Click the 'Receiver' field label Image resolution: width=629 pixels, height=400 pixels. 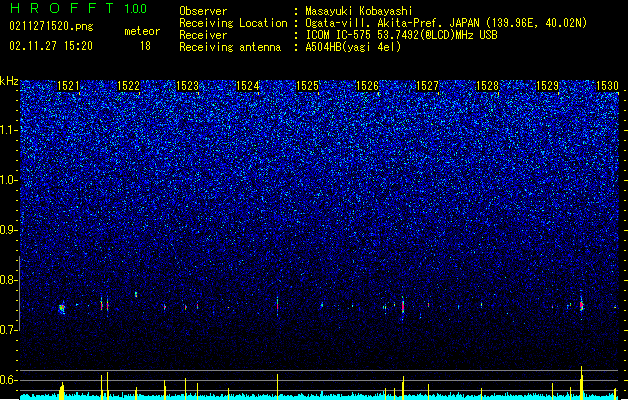(203, 35)
